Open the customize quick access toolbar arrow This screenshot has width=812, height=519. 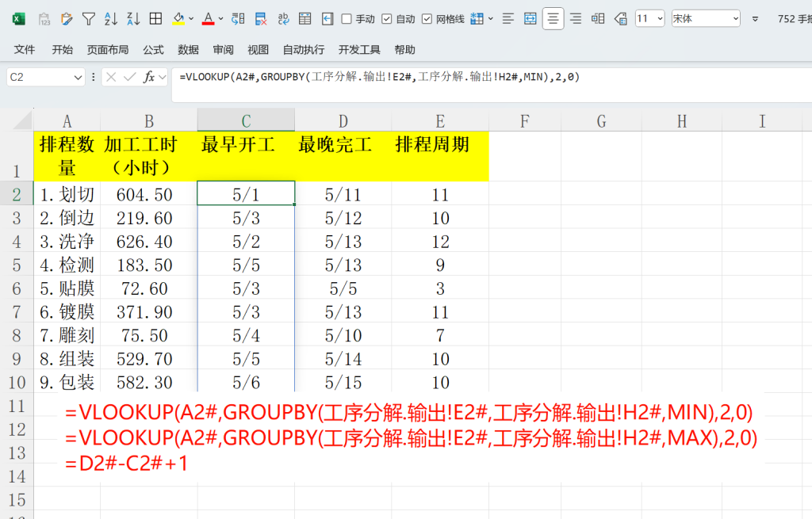[x=755, y=19]
